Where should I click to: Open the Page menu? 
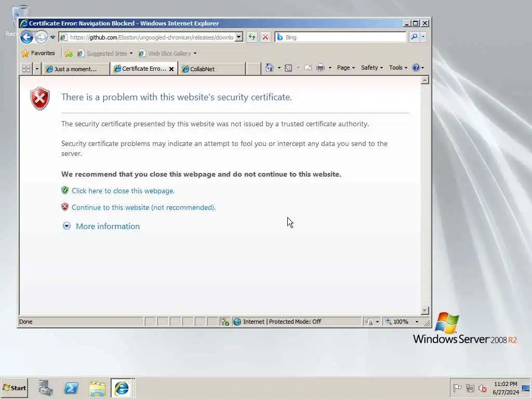tap(345, 68)
